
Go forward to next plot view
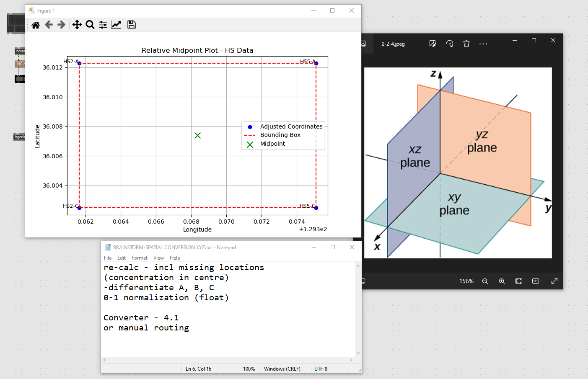[61, 25]
